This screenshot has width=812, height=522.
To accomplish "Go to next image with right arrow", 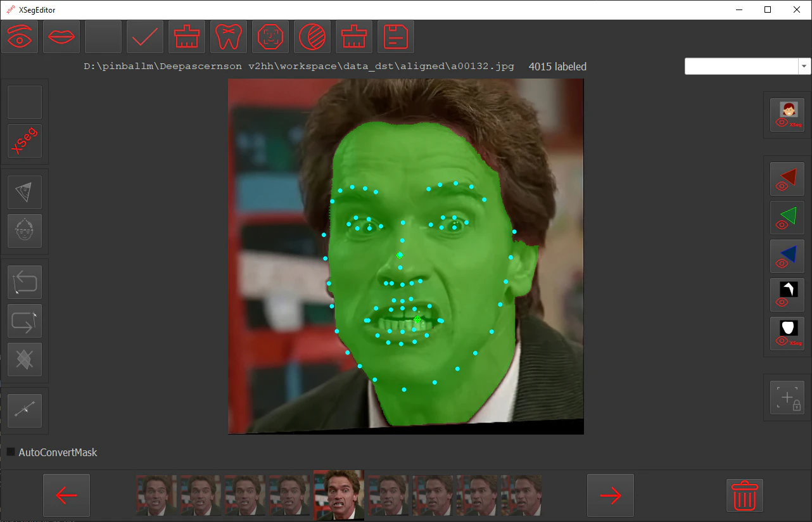I will (x=611, y=495).
